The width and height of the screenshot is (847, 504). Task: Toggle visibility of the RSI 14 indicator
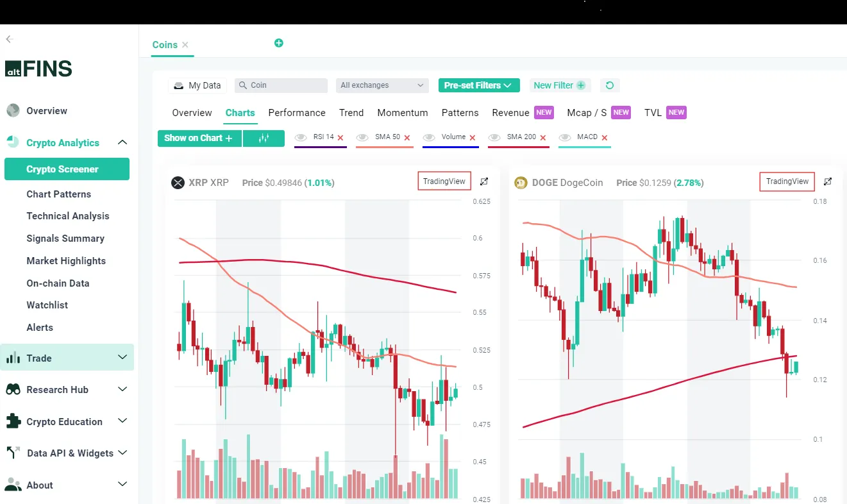coord(300,137)
